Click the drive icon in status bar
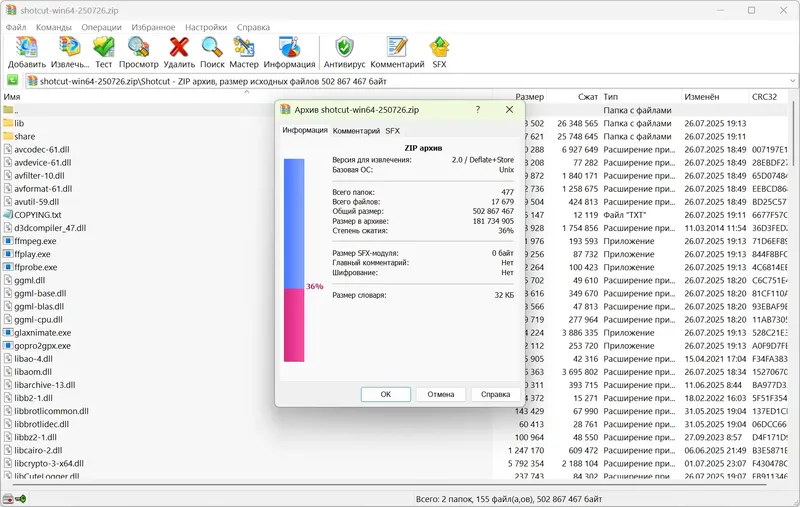This screenshot has width=800, height=507. point(8,499)
